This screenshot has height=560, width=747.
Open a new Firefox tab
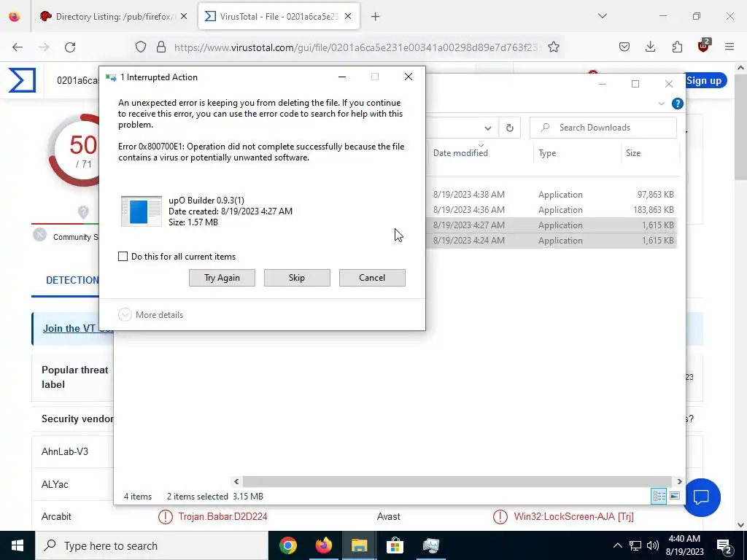376,17
